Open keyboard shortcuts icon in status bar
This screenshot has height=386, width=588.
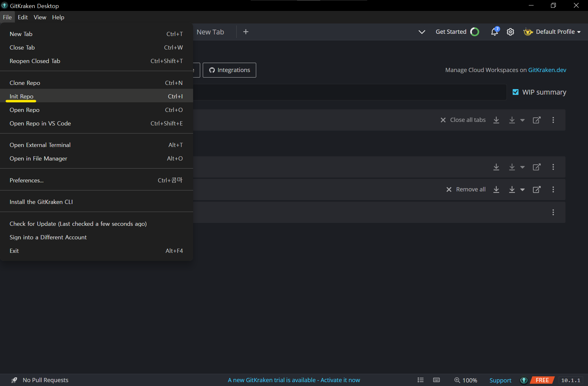pyautogui.click(x=436, y=380)
